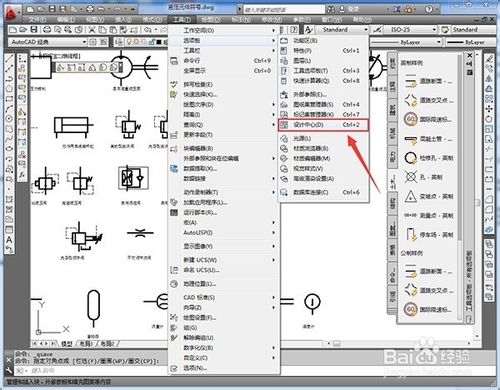Choose 全屏显示 from the Tools menu
The width and height of the screenshot is (500, 390).
click(x=224, y=71)
